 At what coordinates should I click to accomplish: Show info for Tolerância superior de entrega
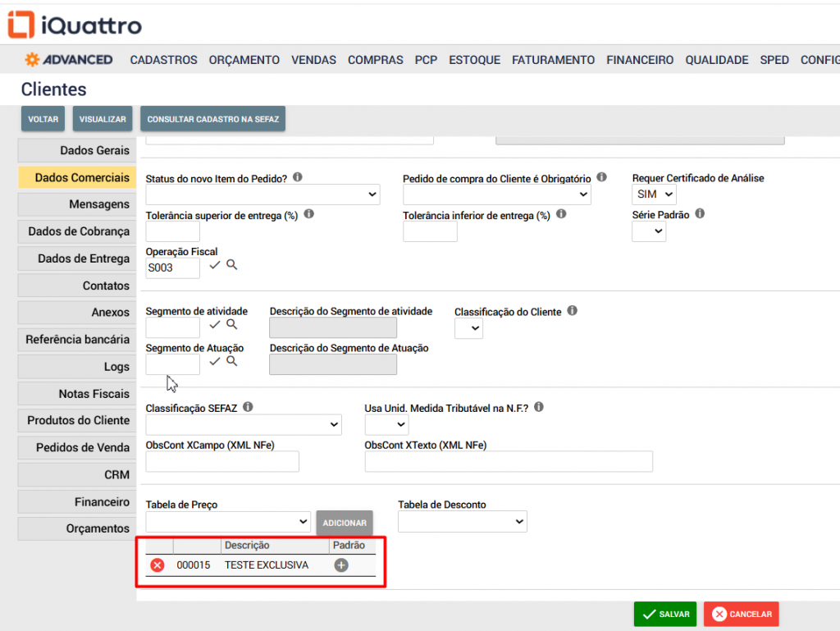click(309, 214)
